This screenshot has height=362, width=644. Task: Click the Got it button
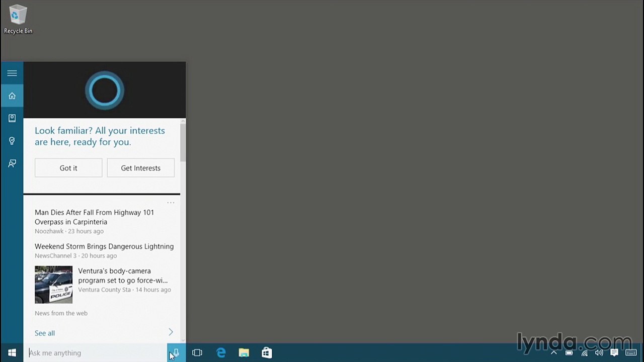68,168
